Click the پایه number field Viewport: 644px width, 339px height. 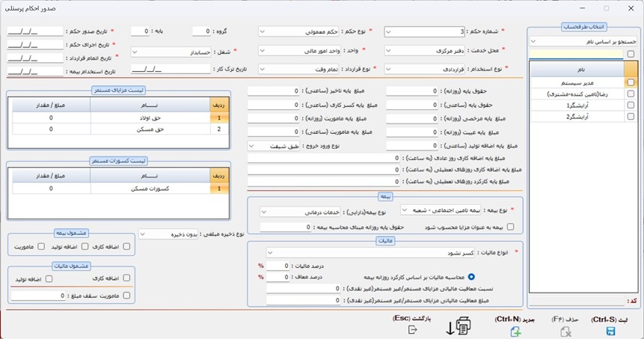coord(140,31)
